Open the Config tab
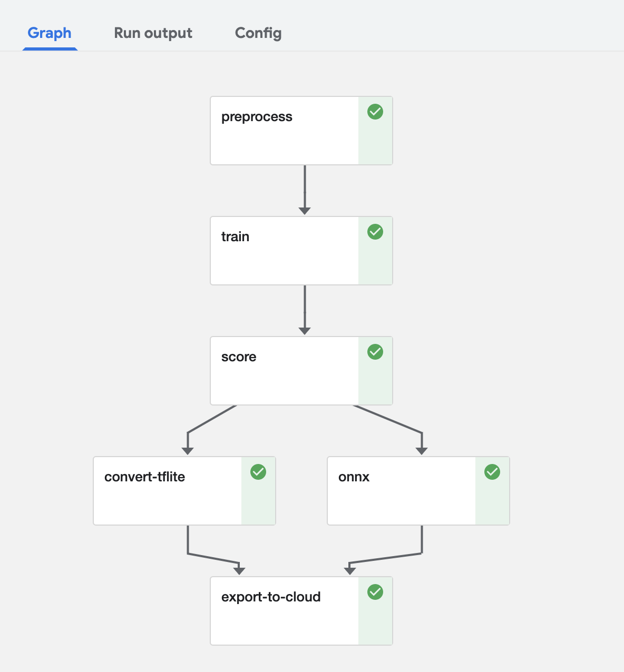 (x=258, y=33)
